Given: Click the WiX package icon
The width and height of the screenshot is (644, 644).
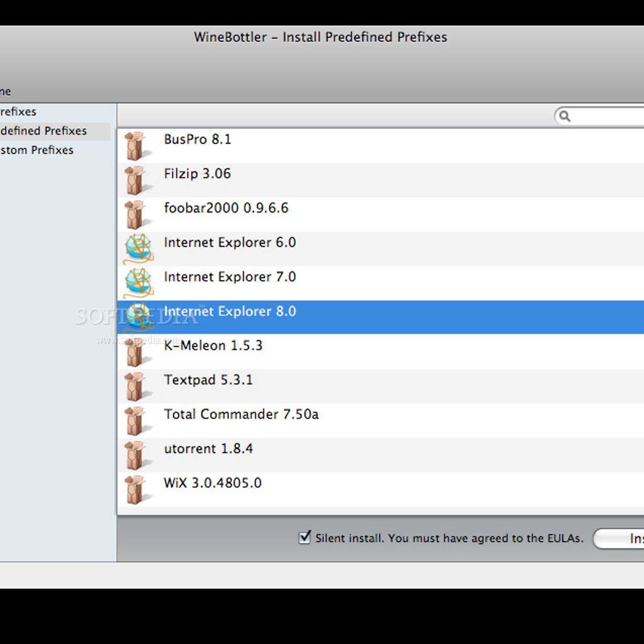Looking at the screenshot, I should [x=136, y=489].
